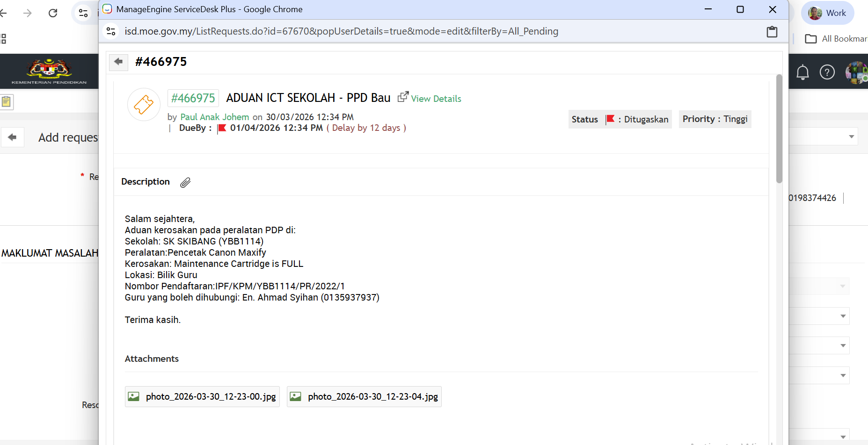868x445 pixels.
Task: Click the back arrow beside Add request
Action: (13, 137)
